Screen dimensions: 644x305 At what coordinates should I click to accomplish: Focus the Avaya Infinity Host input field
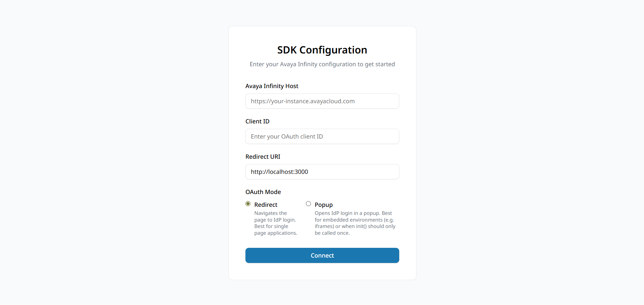tap(322, 101)
